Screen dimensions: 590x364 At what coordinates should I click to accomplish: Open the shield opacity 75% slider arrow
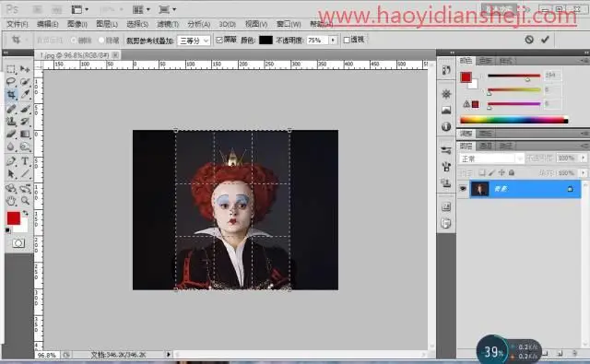[333, 40]
